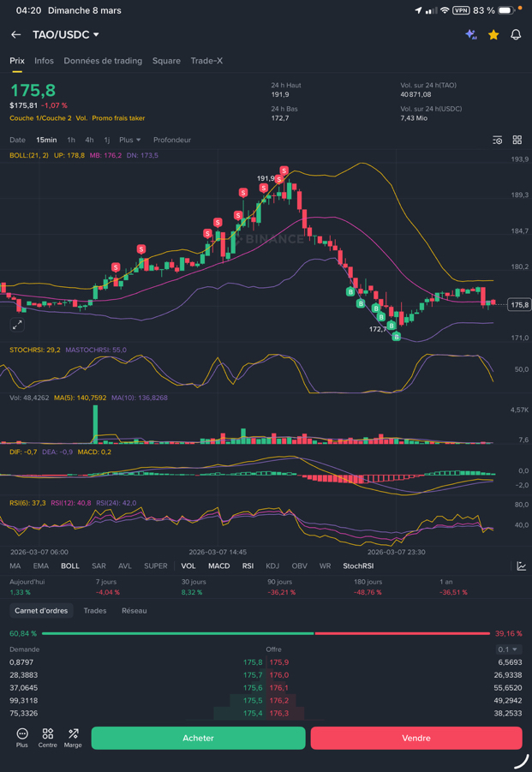Tap the VPN status icon

[461, 10]
